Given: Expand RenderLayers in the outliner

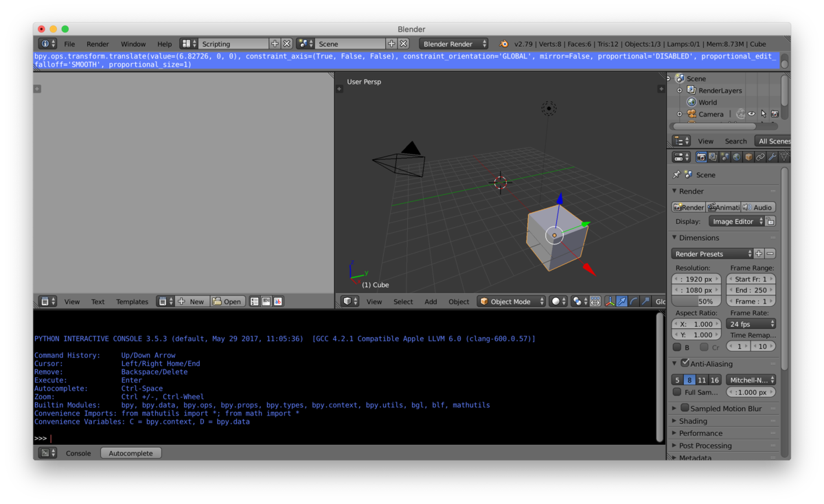Looking at the screenshot, I should [680, 91].
